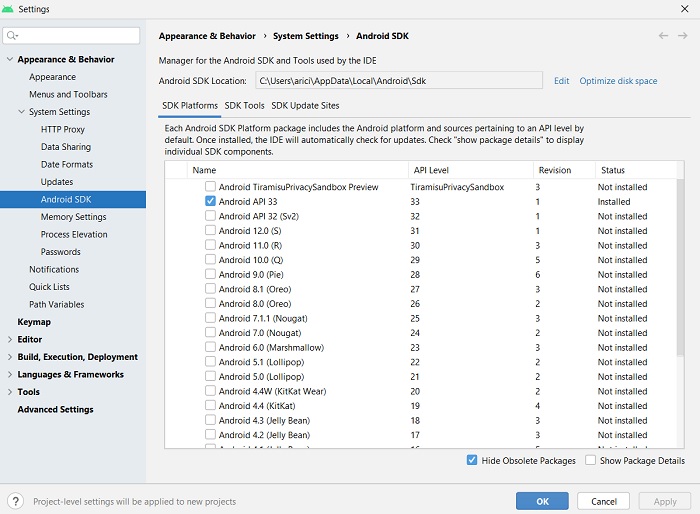This screenshot has height=514, width=700.
Task: Check Android 4.4 (KitKat) checkbox
Action: click(210, 405)
